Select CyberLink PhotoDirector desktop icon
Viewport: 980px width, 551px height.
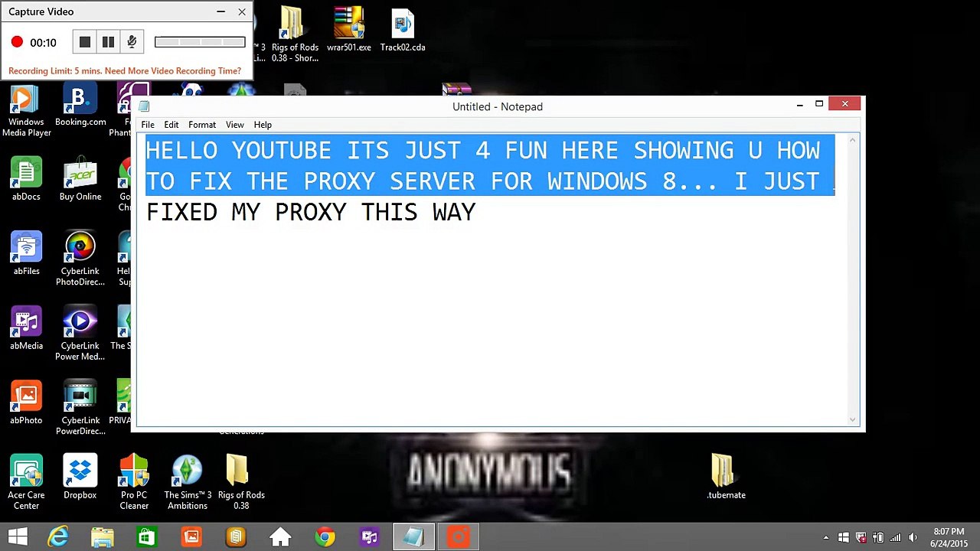click(x=80, y=260)
